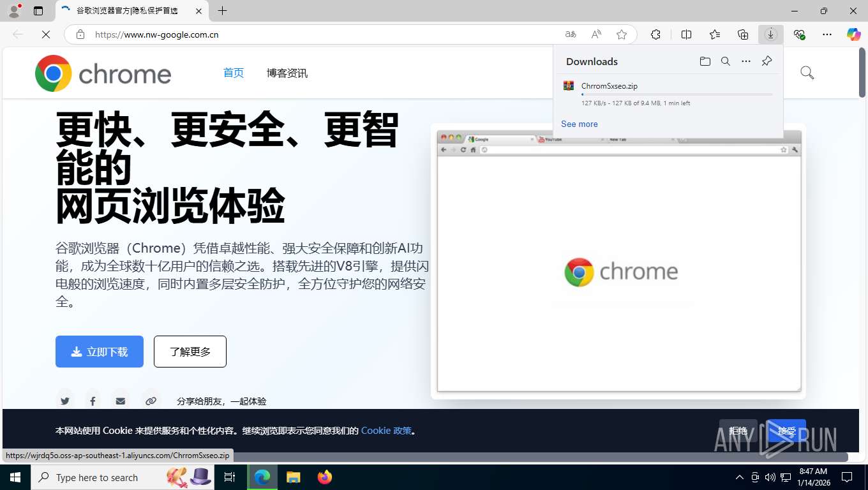Open the Favorites list icon
Viewport: 868px width, 490px height.
(x=715, y=34)
